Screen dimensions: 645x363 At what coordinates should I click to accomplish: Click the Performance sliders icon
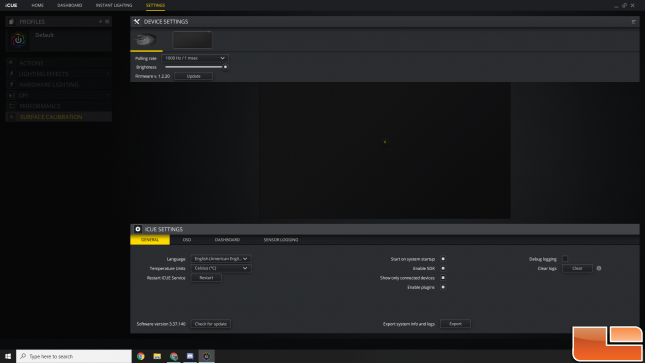(x=11, y=106)
